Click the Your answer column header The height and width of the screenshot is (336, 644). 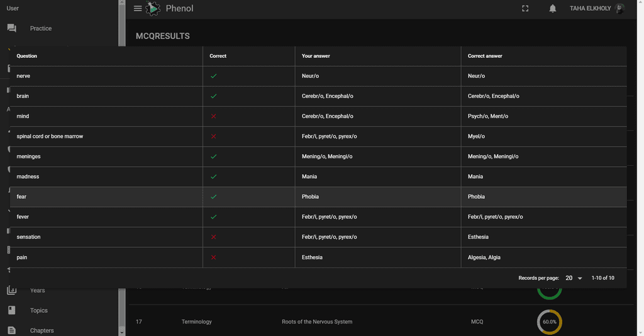pos(316,56)
